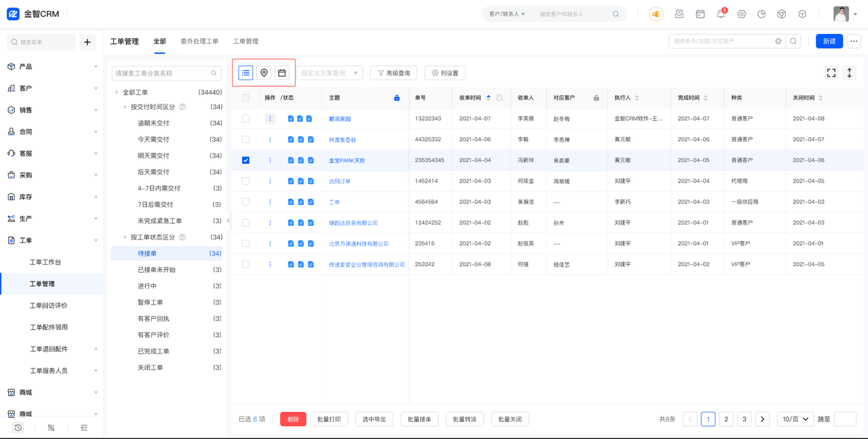Check the checkbox for 合同订单 row
Image resolution: width=868 pixels, height=439 pixels.
(x=245, y=181)
